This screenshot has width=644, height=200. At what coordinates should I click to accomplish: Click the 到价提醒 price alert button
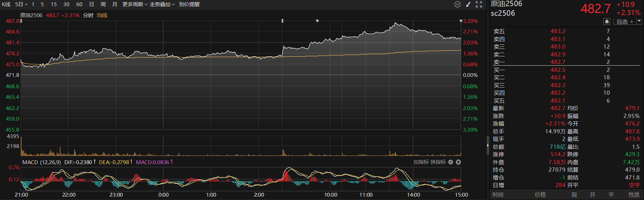pyautogui.click(x=189, y=4)
